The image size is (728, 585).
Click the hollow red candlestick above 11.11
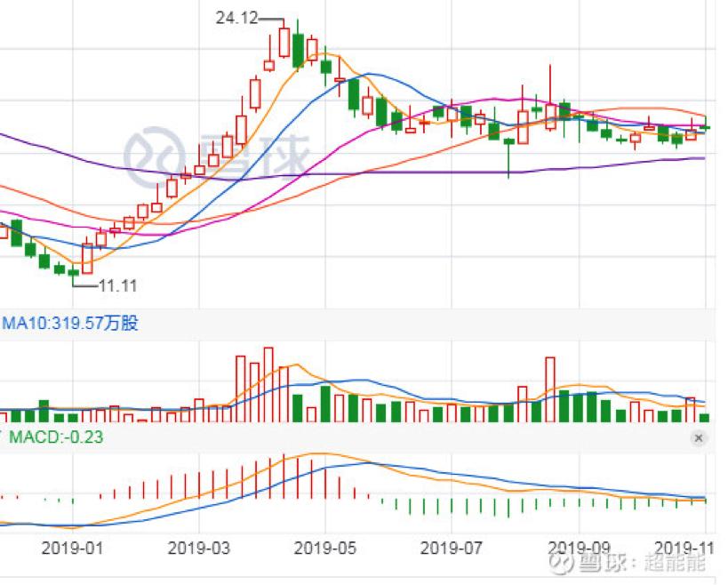87,259
